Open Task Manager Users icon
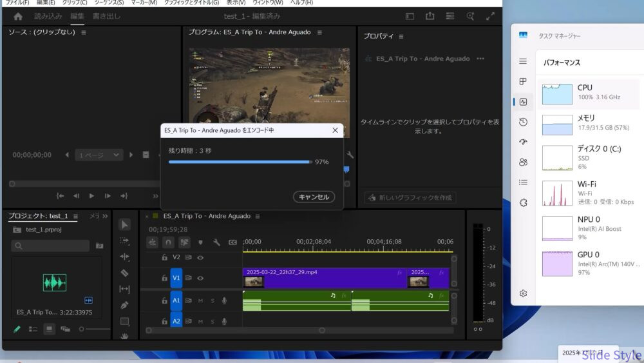 tap(523, 162)
